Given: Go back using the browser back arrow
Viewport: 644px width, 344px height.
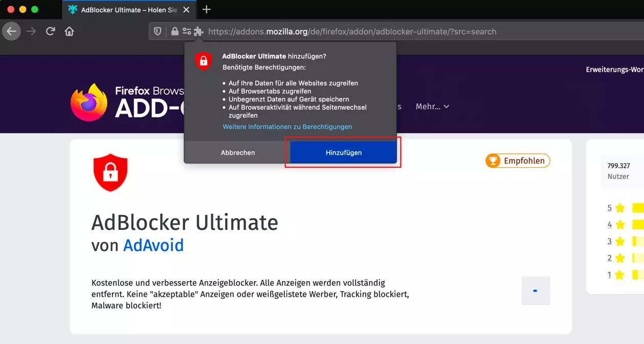Looking at the screenshot, I should point(11,31).
